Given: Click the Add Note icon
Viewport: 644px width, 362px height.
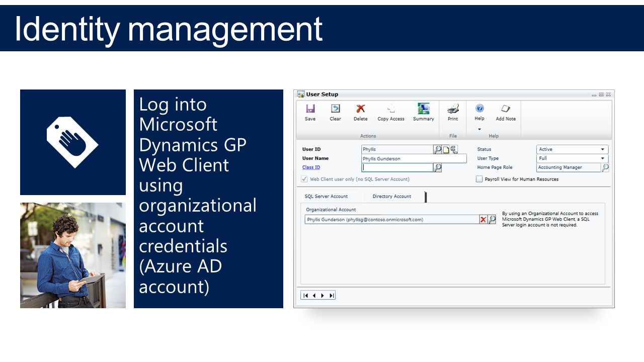Looking at the screenshot, I should point(506,109).
